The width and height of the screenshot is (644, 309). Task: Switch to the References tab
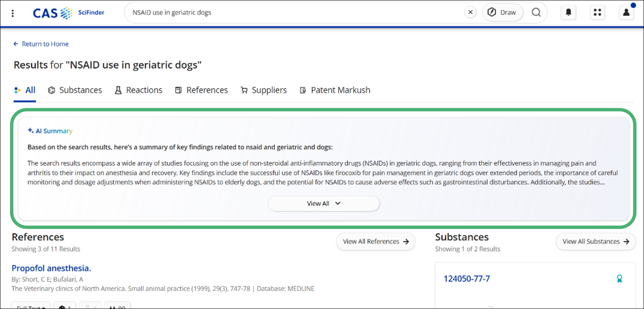click(x=201, y=90)
